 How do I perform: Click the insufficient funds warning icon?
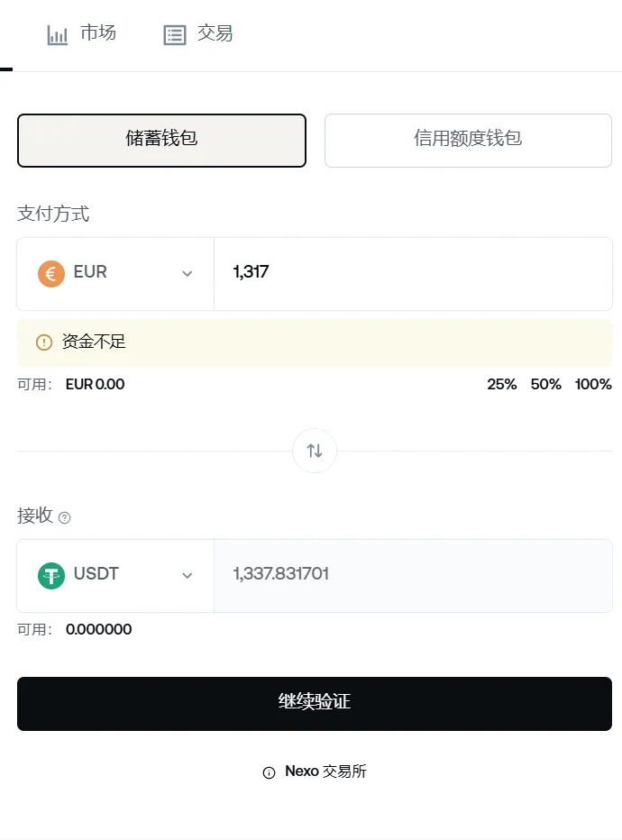(x=43, y=342)
